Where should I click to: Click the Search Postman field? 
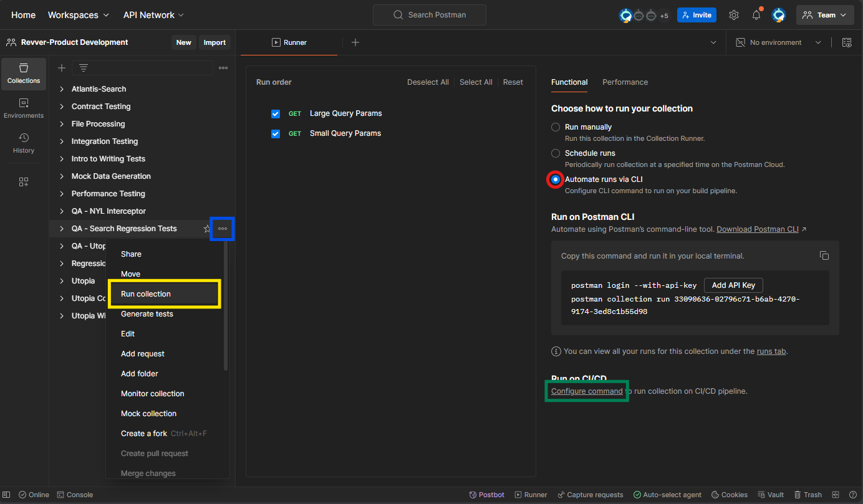tap(430, 15)
